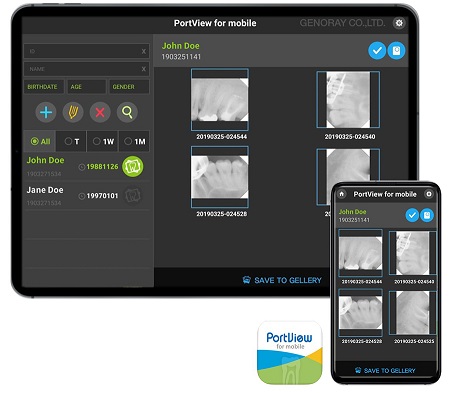The image size is (450, 393).
Task: Open X-ray thumbnail 20190325-024544 on tablet
Action: tap(220, 100)
